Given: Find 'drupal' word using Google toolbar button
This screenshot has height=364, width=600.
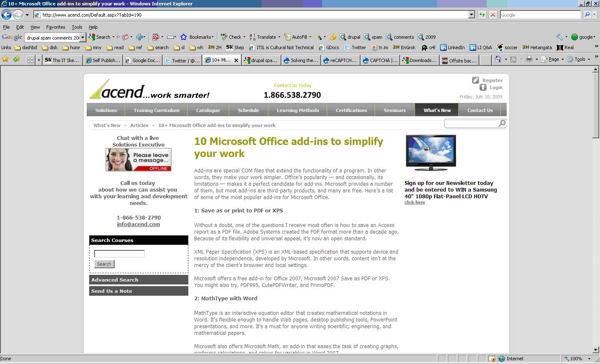Looking at the screenshot, I should pos(350,37).
